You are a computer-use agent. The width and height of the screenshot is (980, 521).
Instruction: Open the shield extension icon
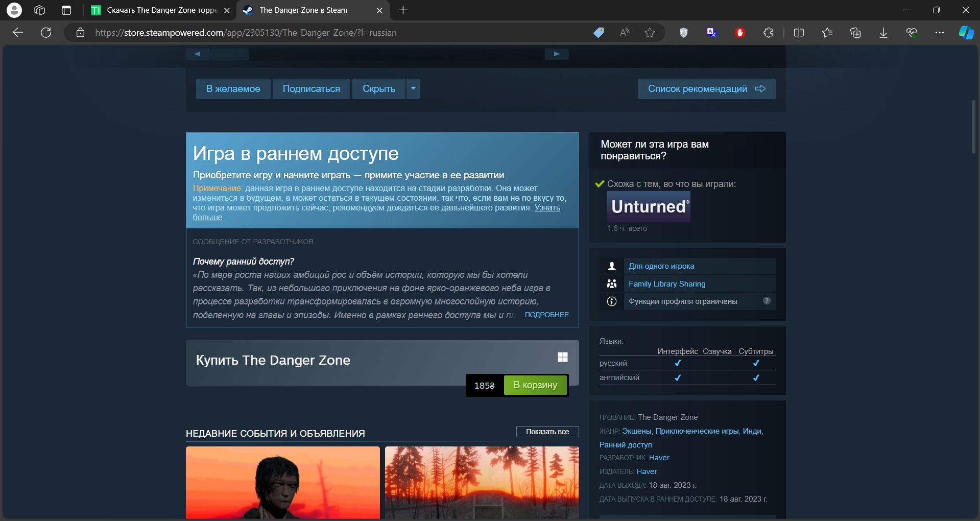(684, 33)
